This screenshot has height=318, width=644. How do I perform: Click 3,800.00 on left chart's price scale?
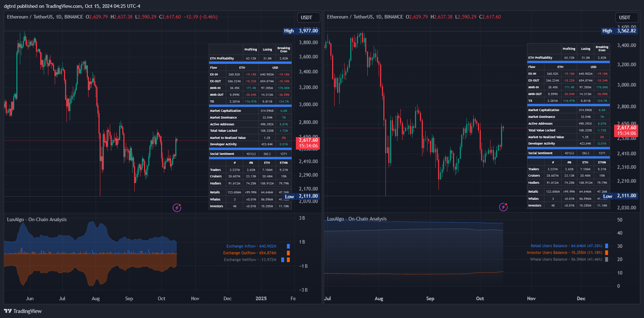pyautogui.click(x=308, y=42)
